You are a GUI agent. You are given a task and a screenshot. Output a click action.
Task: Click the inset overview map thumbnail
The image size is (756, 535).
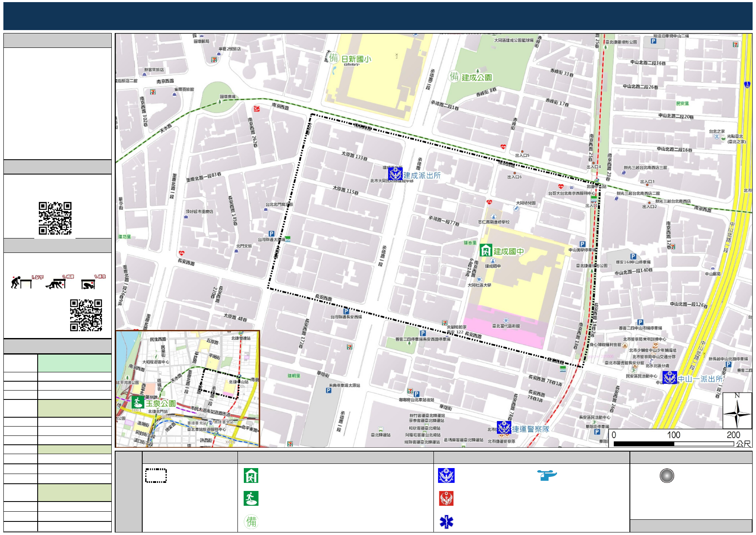[x=188, y=389]
